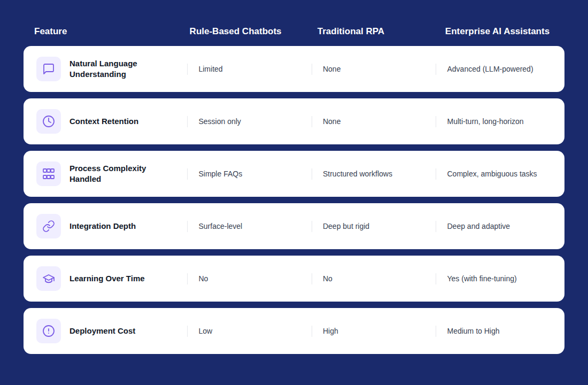Click the chain link icon for Integration Depth
Screen dimensions: 588x385
49,226
